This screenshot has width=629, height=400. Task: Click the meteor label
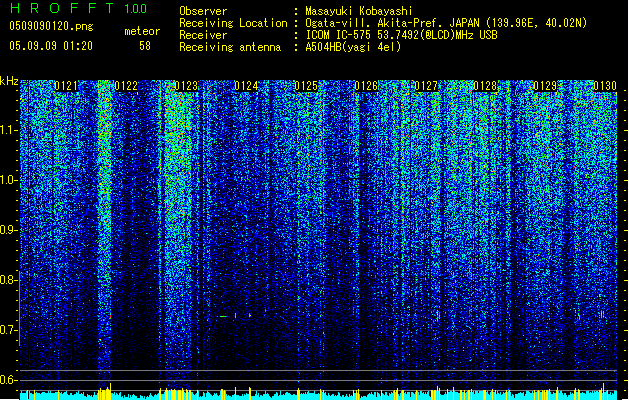coord(142,31)
